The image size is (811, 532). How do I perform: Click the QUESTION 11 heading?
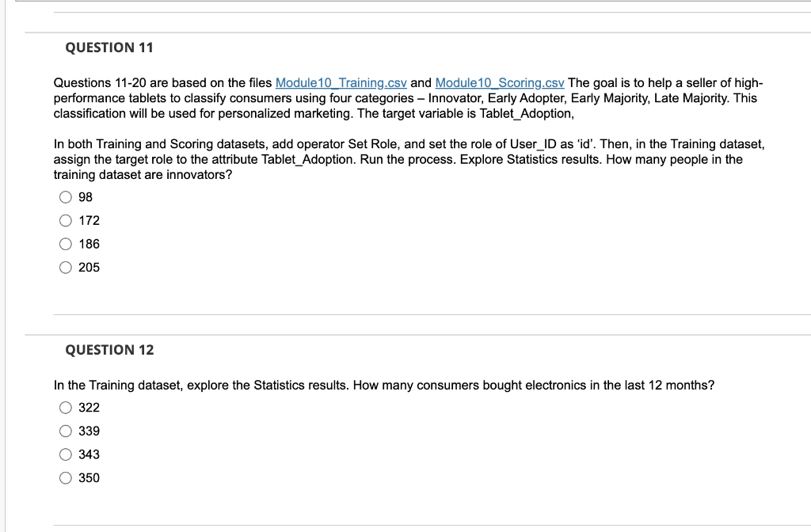tap(109, 47)
